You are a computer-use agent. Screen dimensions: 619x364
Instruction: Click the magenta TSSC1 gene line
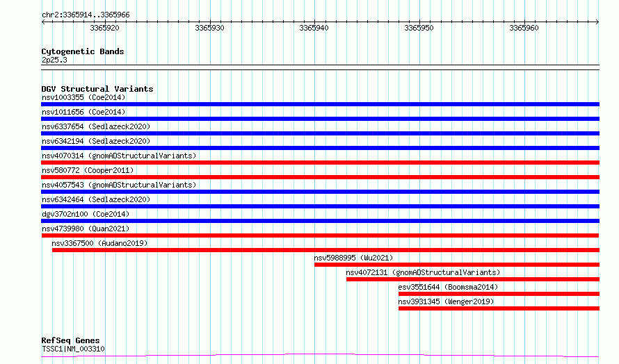(320, 356)
